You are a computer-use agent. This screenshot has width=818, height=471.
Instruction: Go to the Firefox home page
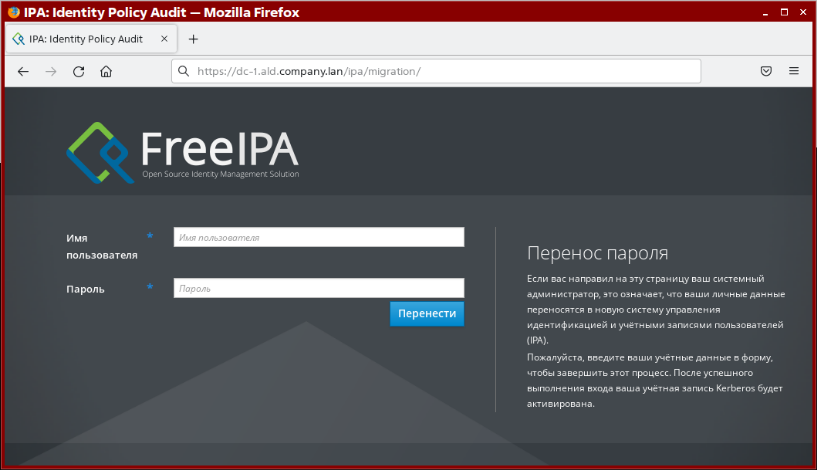105,72
